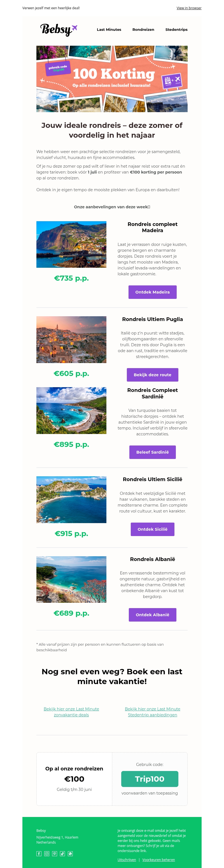Open the TikTok icon in footer
This screenshot has height=868, width=224.
click(x=62, y=853)
